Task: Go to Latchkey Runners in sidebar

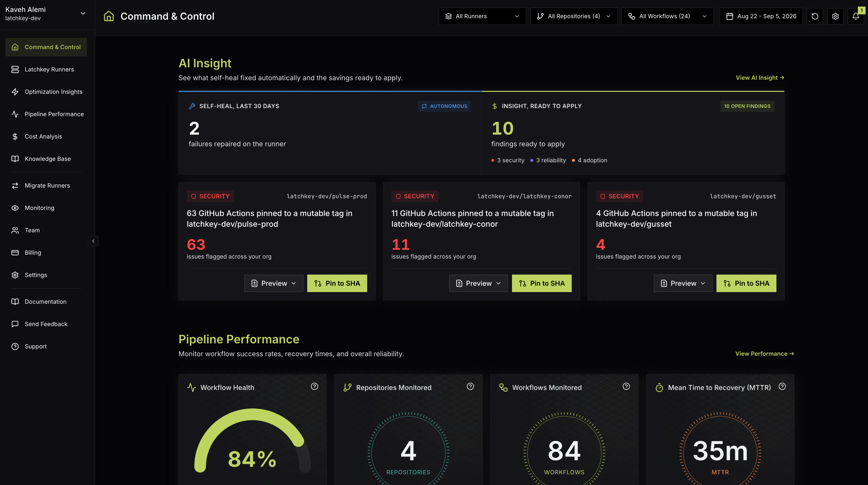Action: pyautogui.click(x=46, y=69)
